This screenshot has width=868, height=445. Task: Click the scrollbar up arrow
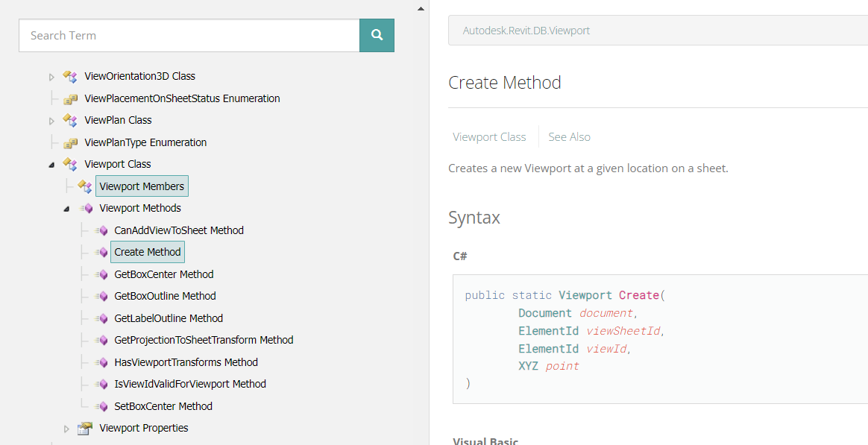click(x=421, y=8)
